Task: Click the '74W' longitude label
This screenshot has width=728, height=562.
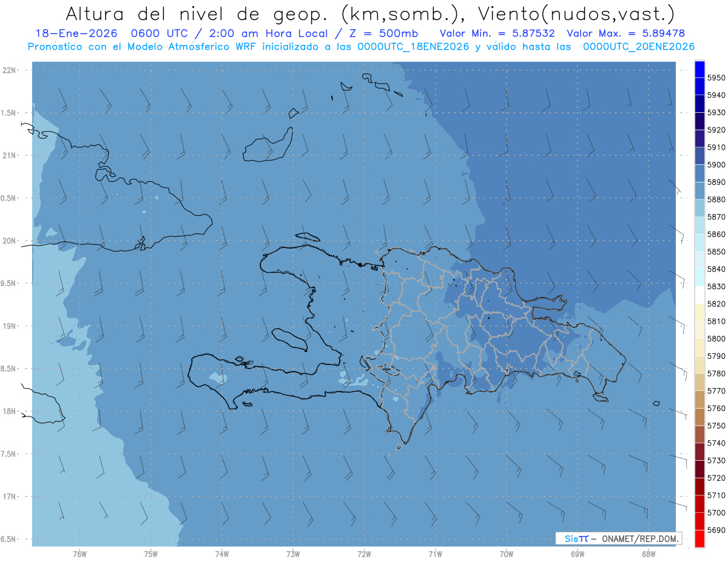Action: 222,554
